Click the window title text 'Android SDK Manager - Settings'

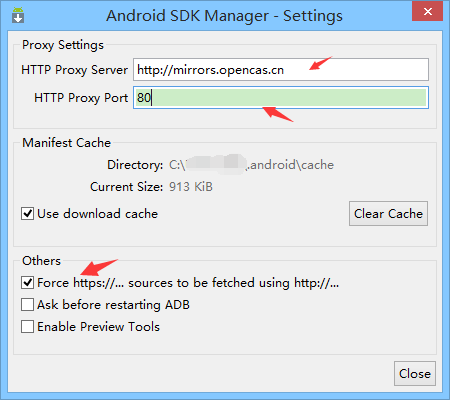tap(224, 16)
